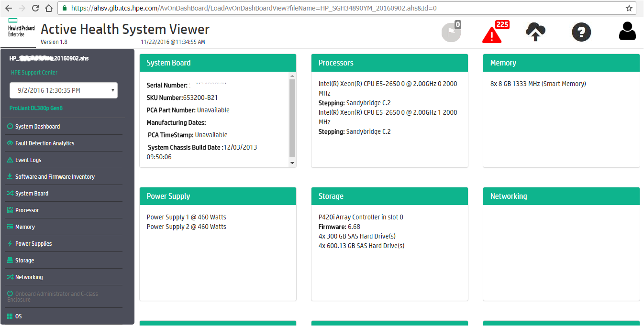Follow the HPE Support Center link
This screenshot has width=644, height=326.
point(34,73)
